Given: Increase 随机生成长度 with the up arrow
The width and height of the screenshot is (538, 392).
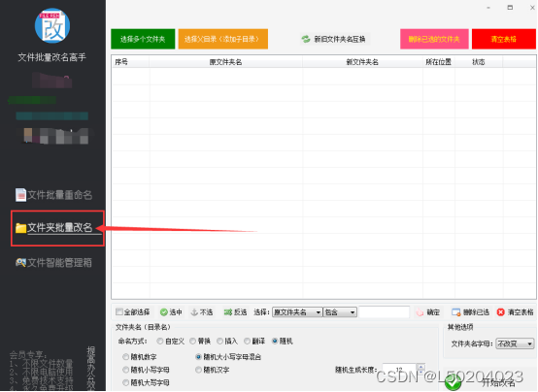Looking at the screenshot, I should [421, 366].
